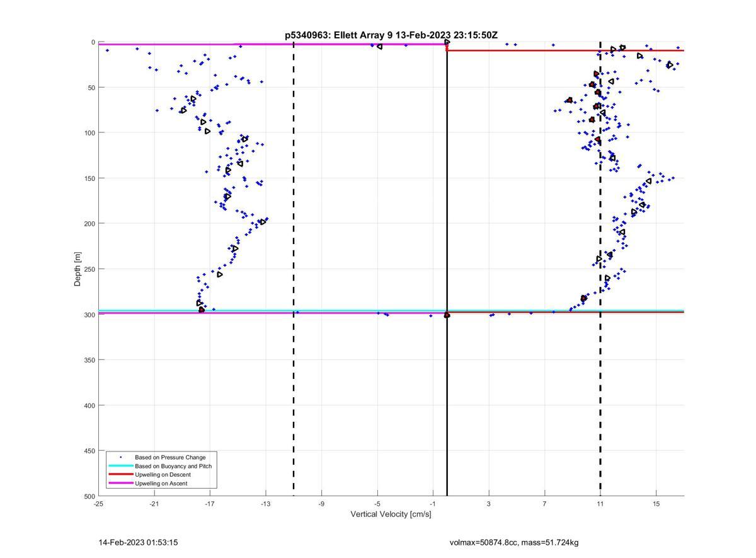Click the magenta line sample in legend
Viewport: 756px width, 558px height.
[x=120, y=484]
